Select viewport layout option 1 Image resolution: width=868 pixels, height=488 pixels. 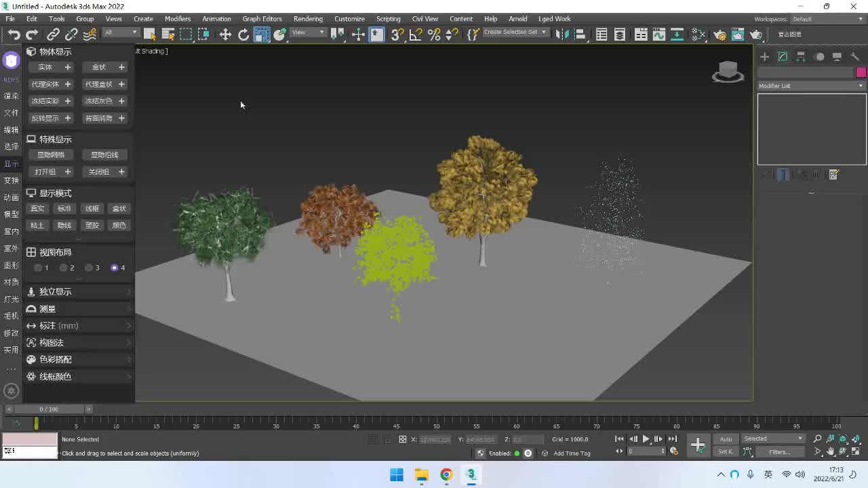39,268
